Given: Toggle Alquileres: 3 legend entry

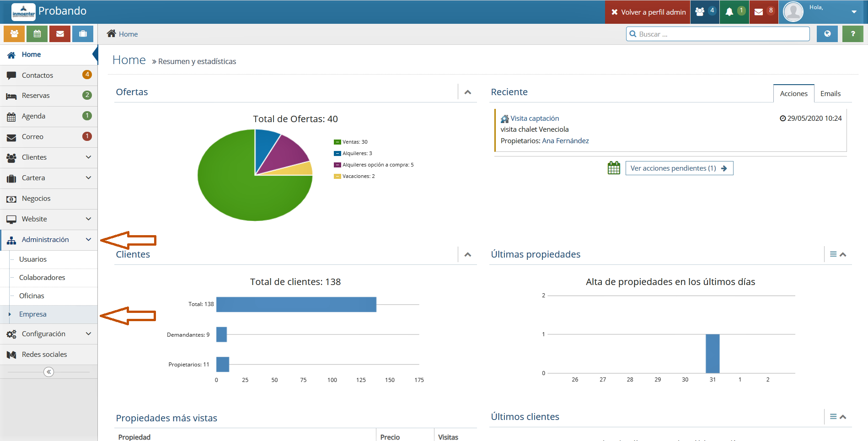Looking at the screenshot, I should coord(353,153).
